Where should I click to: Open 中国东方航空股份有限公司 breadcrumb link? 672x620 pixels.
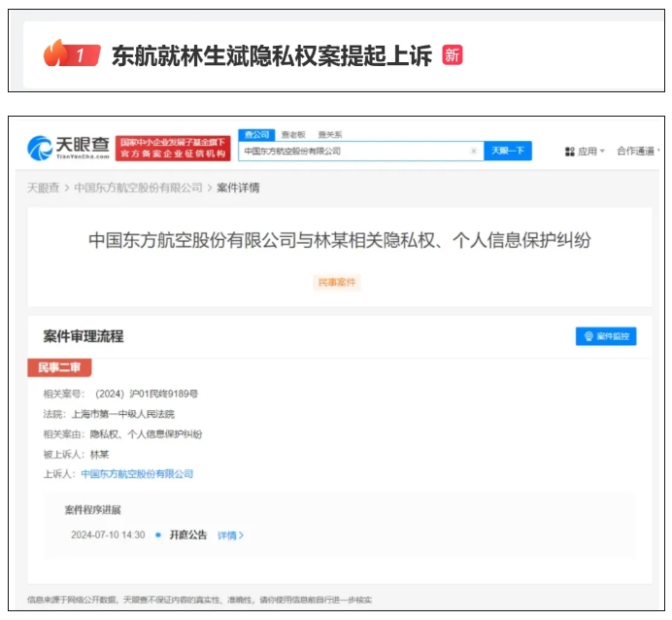tap(138, 188)
